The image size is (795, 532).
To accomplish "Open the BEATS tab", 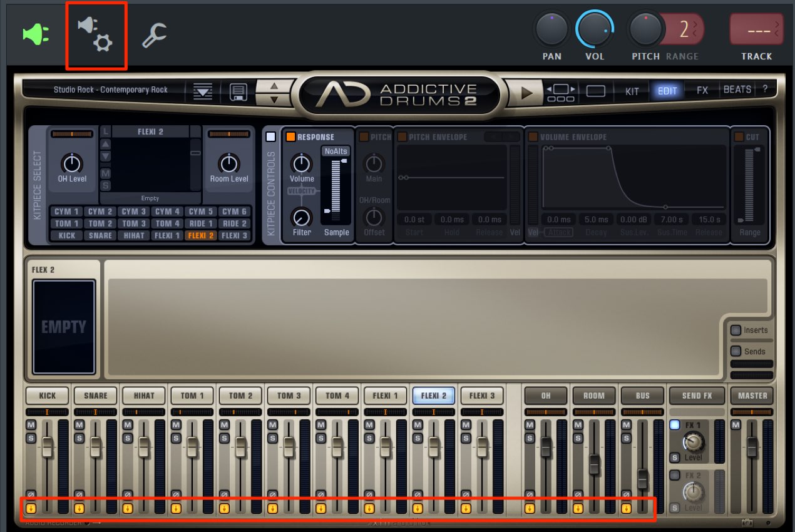I will click(x=737, y=90).
